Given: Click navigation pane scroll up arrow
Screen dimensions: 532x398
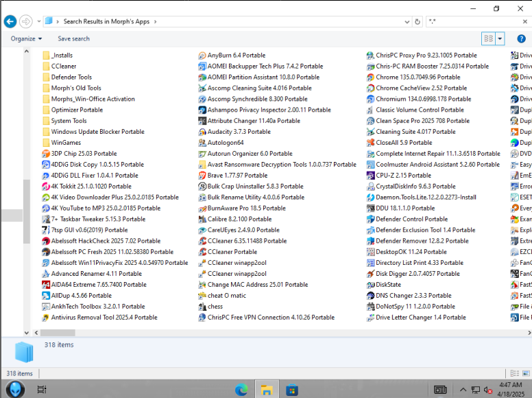Looking at the screenshot, I should [27, 51].
